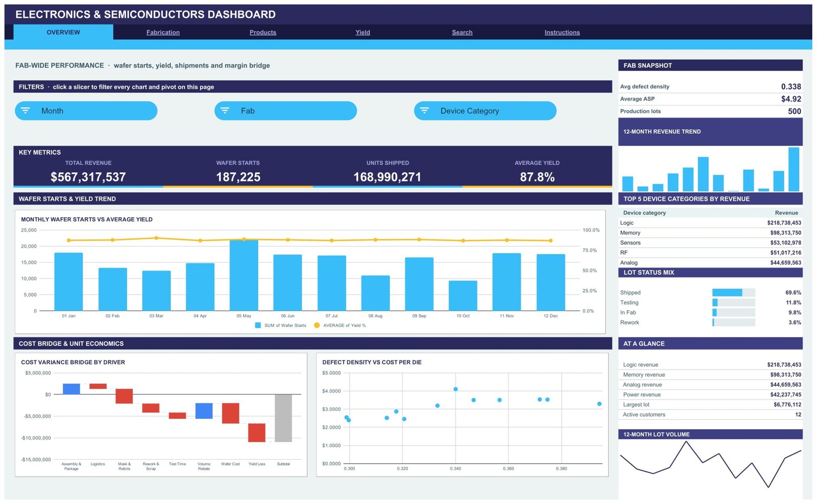Click the tallest bar in 12-month revenue trend

click(x=794, y=169)
